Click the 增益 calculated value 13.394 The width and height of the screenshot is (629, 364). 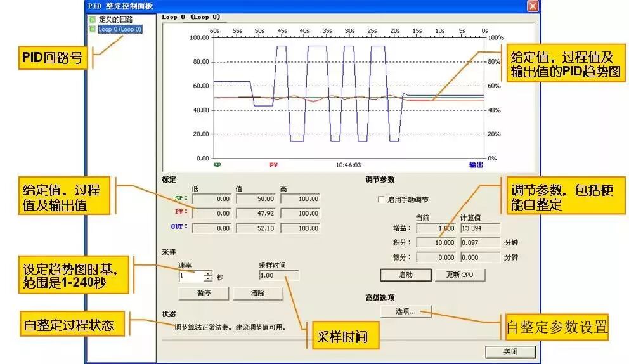pyautogui.click(x=480, y=228)
